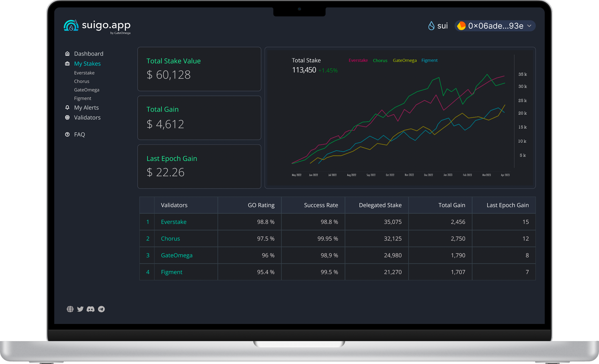Click the My Alerts bell icon
Viewport: 599px width, 364px height.
(67, 107)
